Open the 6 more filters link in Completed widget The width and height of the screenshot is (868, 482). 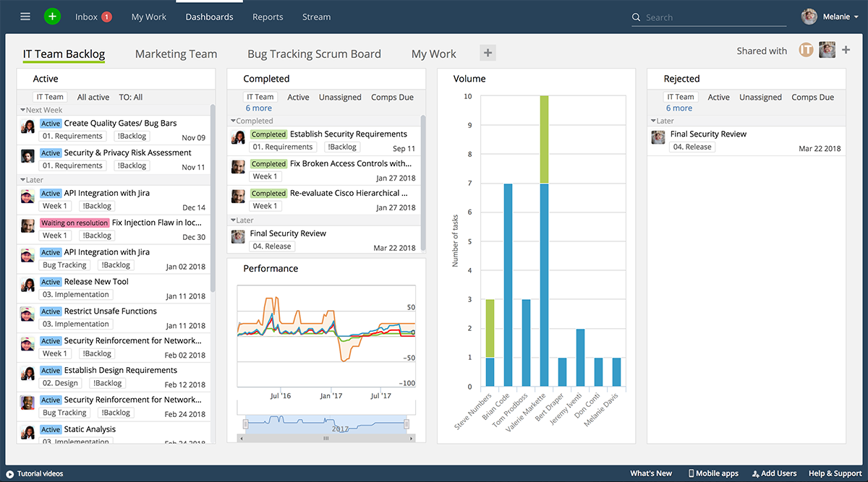(x=258, y=108)
